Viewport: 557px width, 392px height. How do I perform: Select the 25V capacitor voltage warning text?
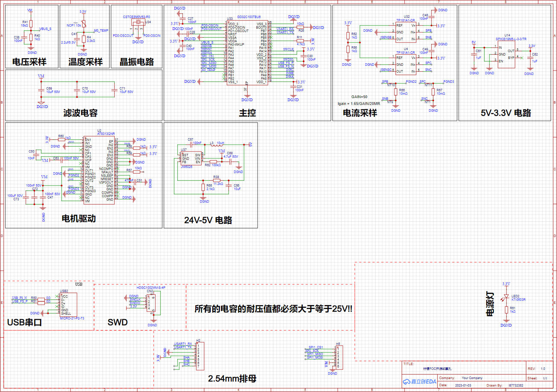click(x=273, y=309)
